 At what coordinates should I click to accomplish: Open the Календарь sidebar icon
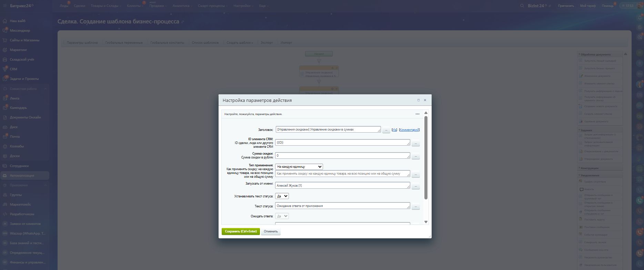[x=5, y=108]
